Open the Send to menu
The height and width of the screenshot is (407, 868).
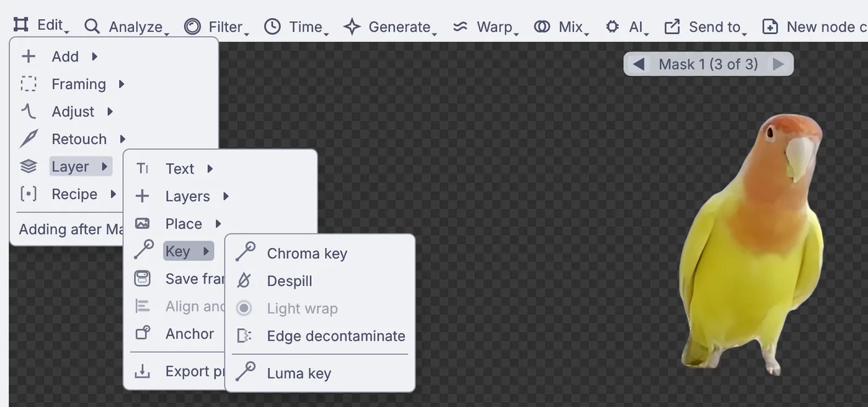click(706, 27)
